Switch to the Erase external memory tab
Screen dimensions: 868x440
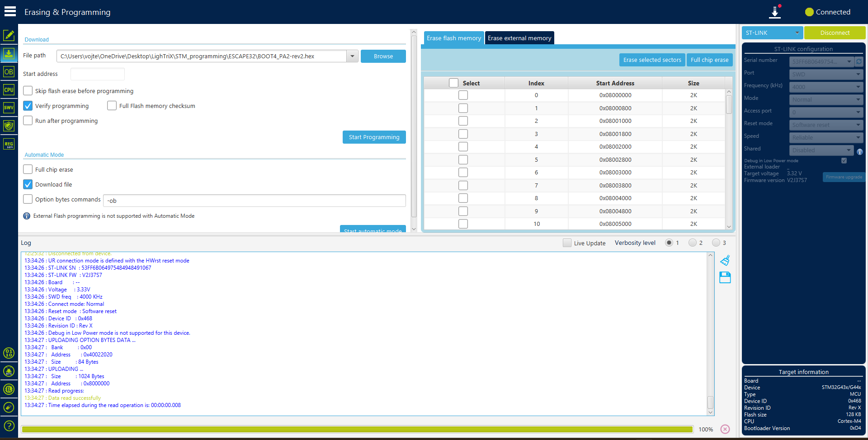519,38
